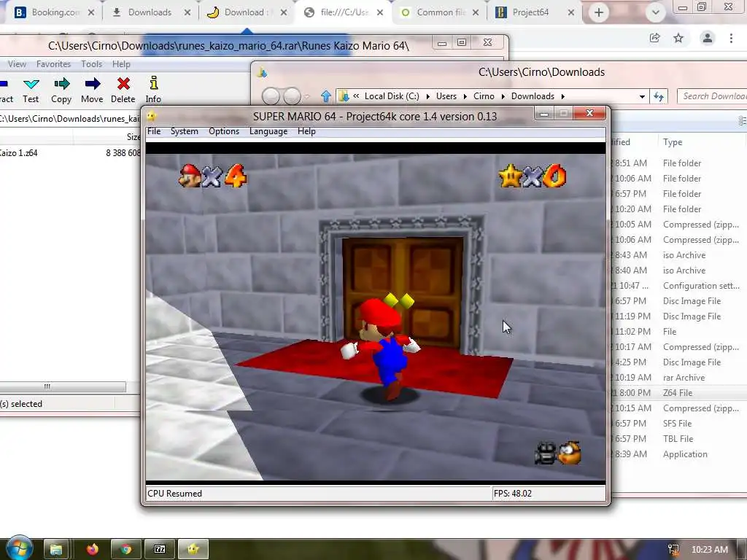Image resolution: width=747 pixels, height=560 pixels.
Task: Click the breadcrumb overflow double chevron
Action: pos(356,96)
